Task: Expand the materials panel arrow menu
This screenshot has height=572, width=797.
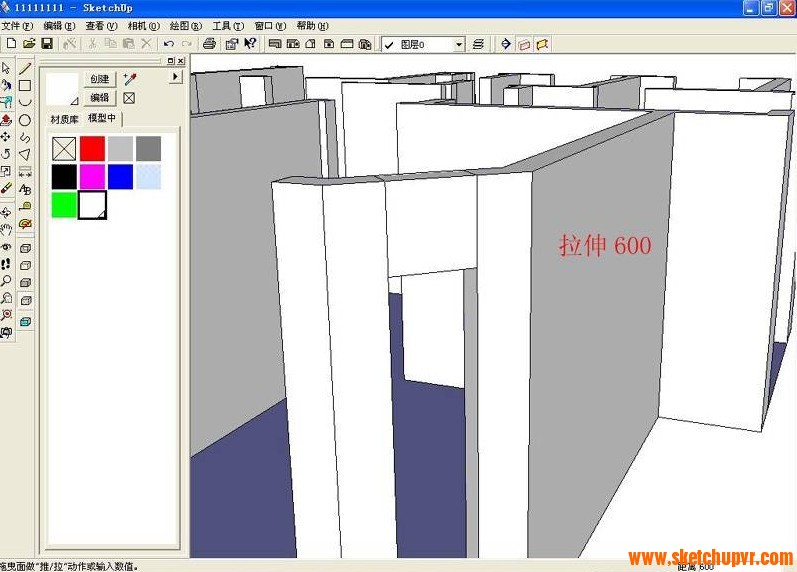Action: click(x=176, y=76)
